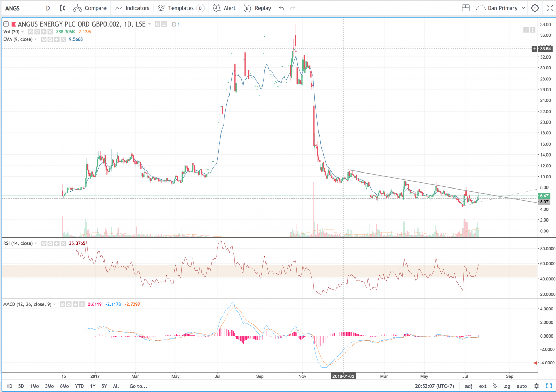556x392 pixels.
Task: Select All time range
Action: [116, 386]
